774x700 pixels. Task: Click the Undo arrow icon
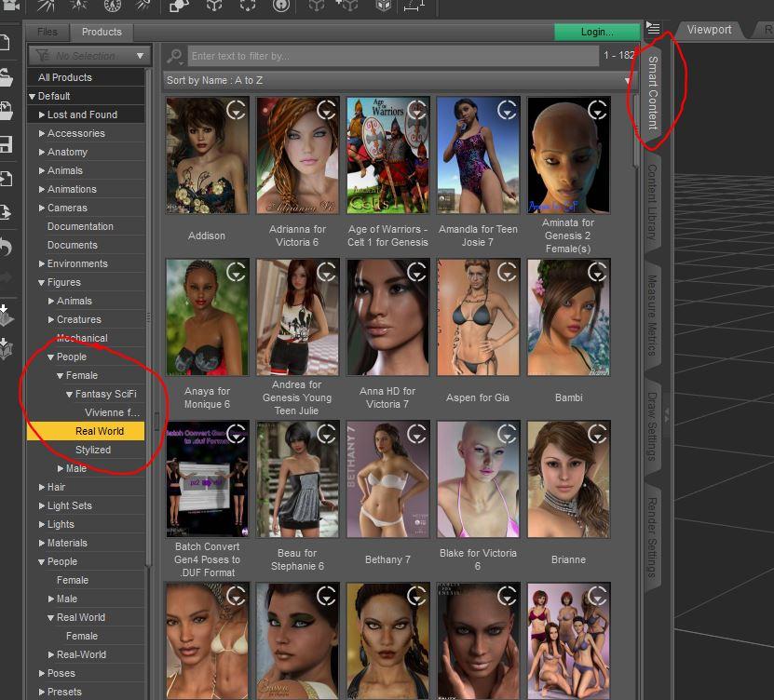click(x=6, y=246)
